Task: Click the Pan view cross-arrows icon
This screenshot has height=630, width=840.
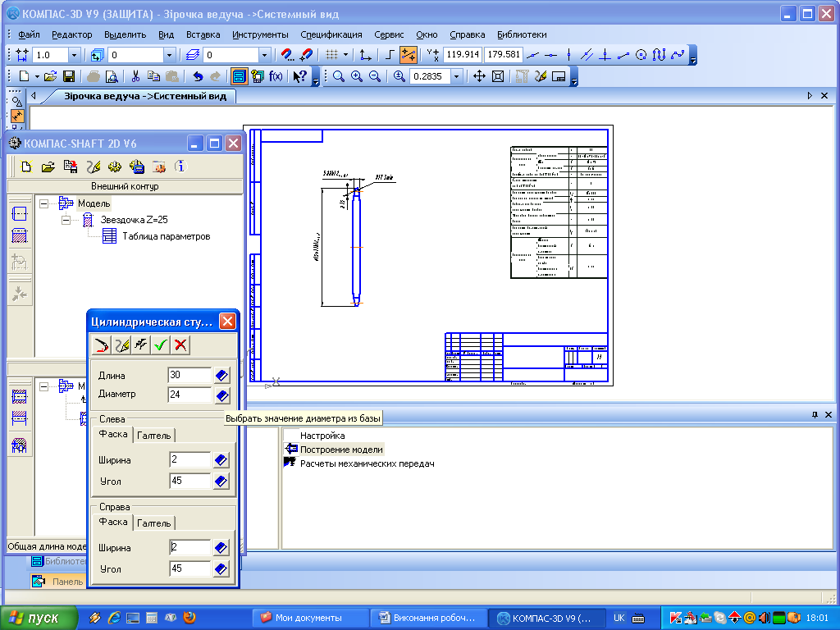Action: (479, 76)
